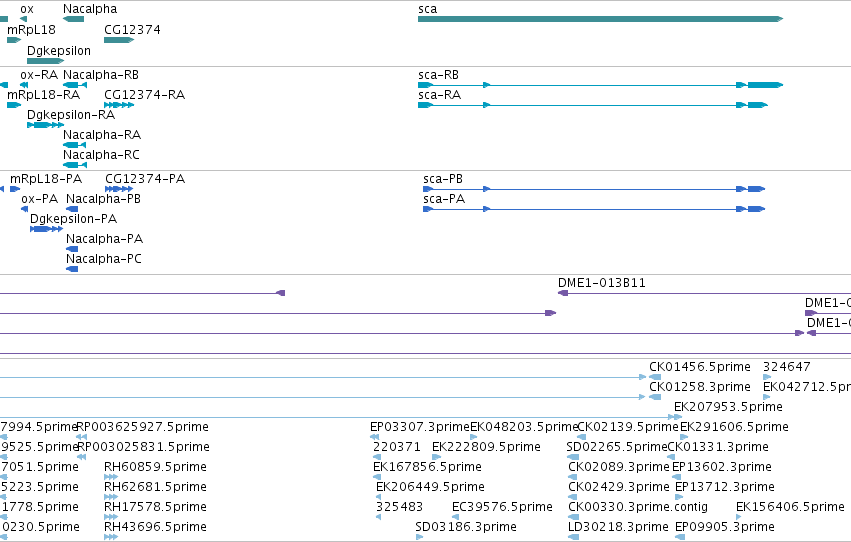Select the CK00330.3prime.contig EST
The height and width of the screenshot is (542, 851).
[574, 517]
